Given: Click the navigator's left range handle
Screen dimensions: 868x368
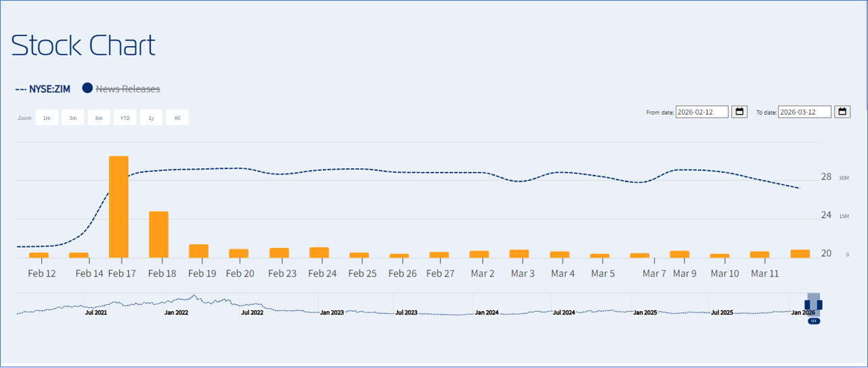Looking at the screenshot, I should tap(808, 305).
